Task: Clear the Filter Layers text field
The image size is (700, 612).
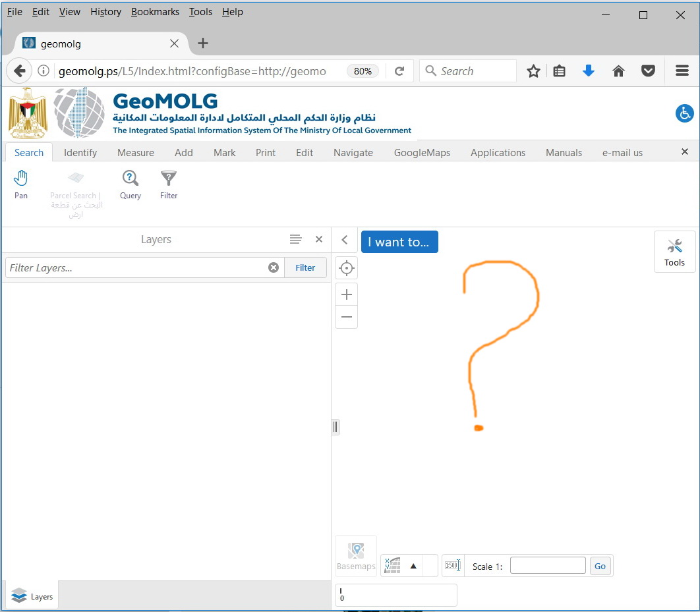Action: pos(274,267)
